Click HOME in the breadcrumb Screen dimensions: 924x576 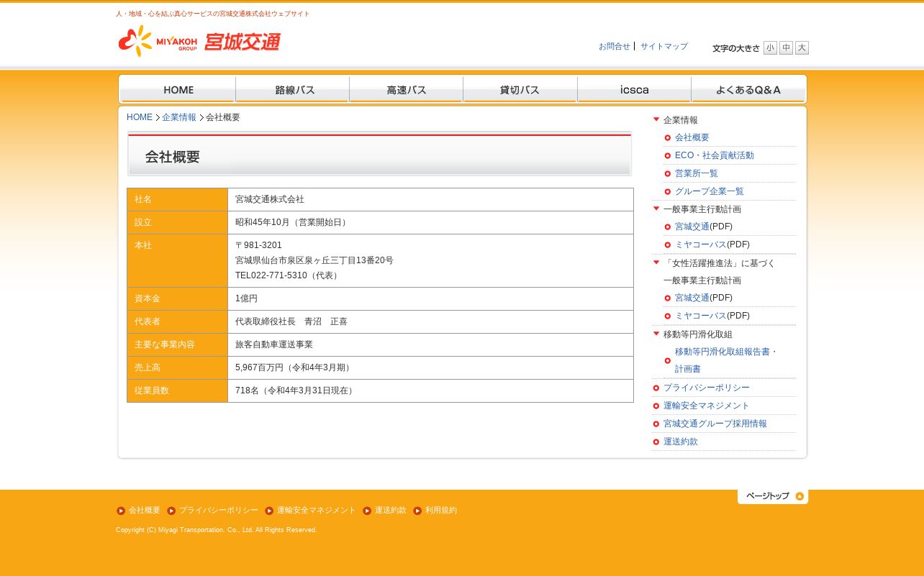pos(140,117)
